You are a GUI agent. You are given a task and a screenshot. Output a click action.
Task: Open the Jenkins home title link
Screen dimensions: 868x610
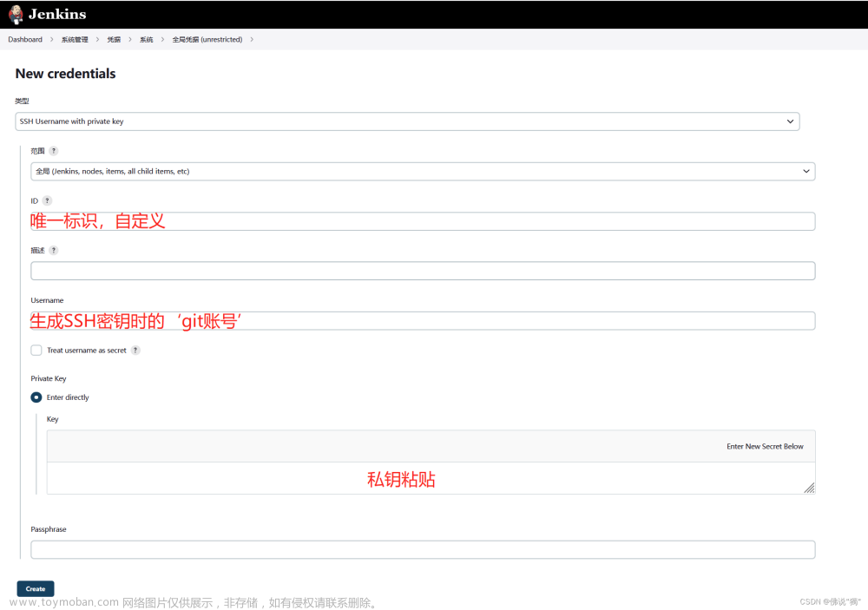click(x=57, y=15)
